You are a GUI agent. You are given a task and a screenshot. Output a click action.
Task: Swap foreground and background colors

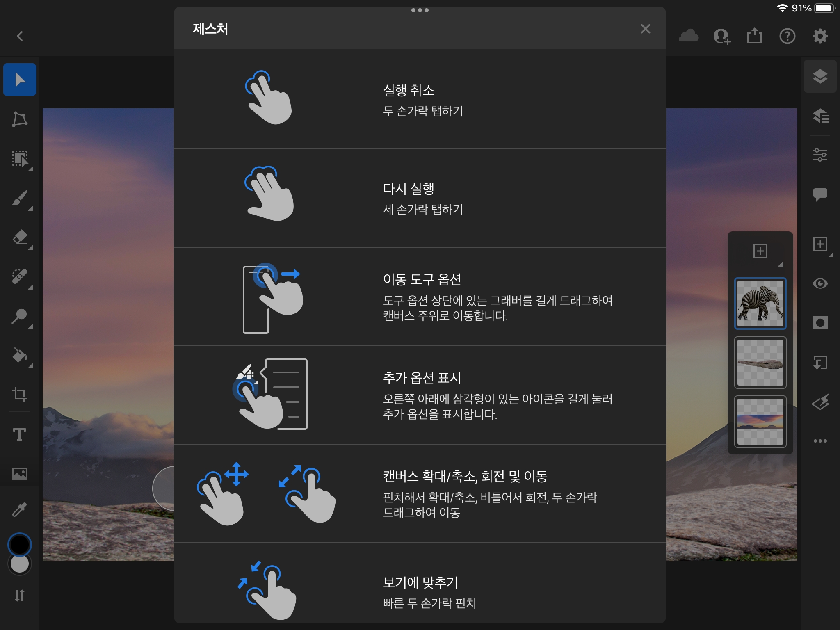click(20, 595)
